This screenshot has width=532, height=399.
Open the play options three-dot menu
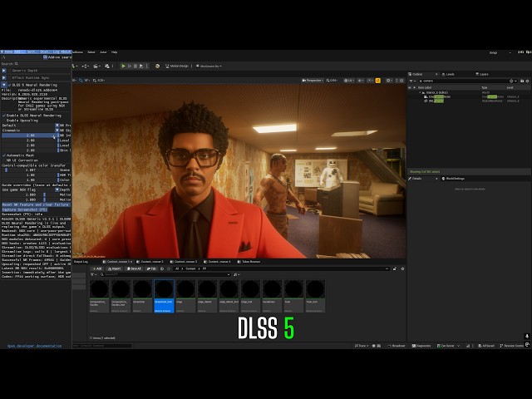[x=147, y=66]
